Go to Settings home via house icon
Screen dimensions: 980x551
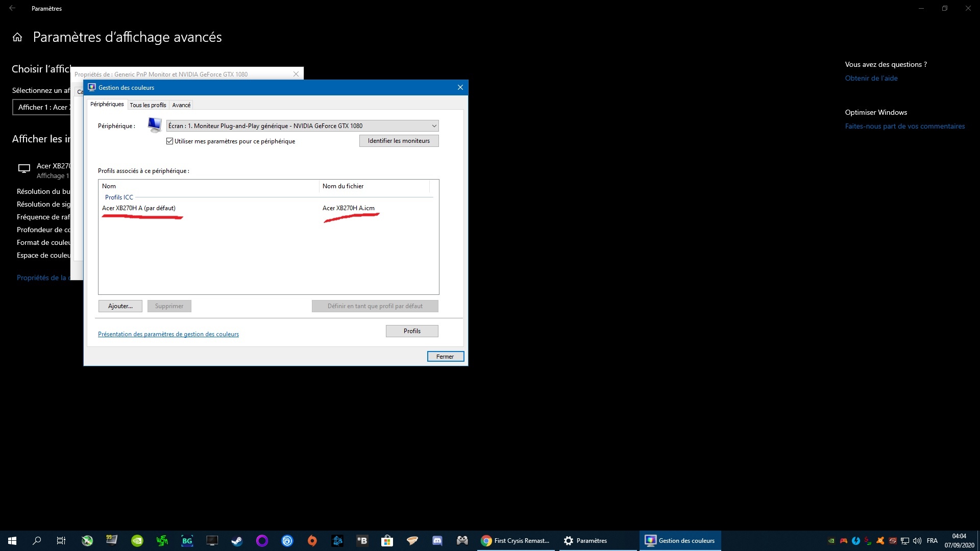point(17,37)
